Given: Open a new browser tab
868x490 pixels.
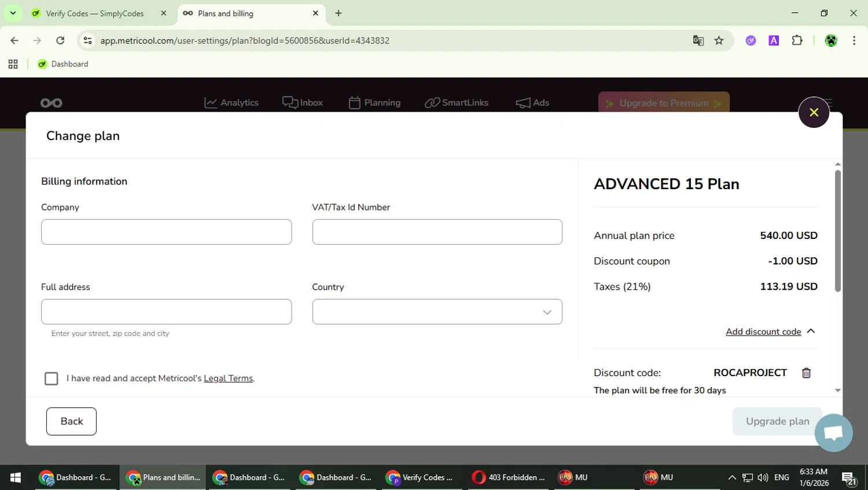Looking at the screenshot, I should coord(339,13).
